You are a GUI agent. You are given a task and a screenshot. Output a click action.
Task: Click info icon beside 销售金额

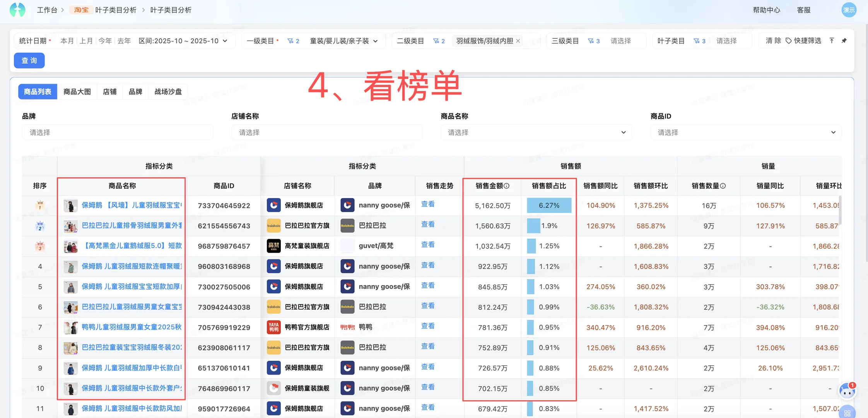click(x=507, y=186)
